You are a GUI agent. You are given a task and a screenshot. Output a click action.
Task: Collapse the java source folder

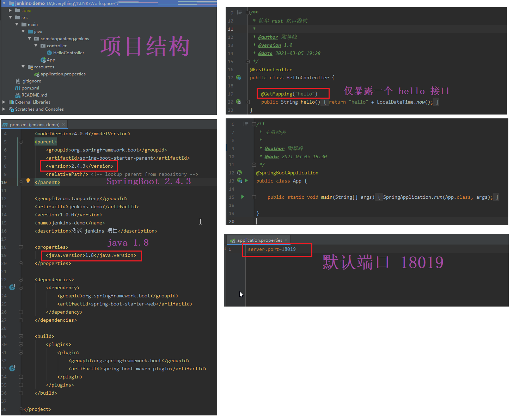point(23,31)
